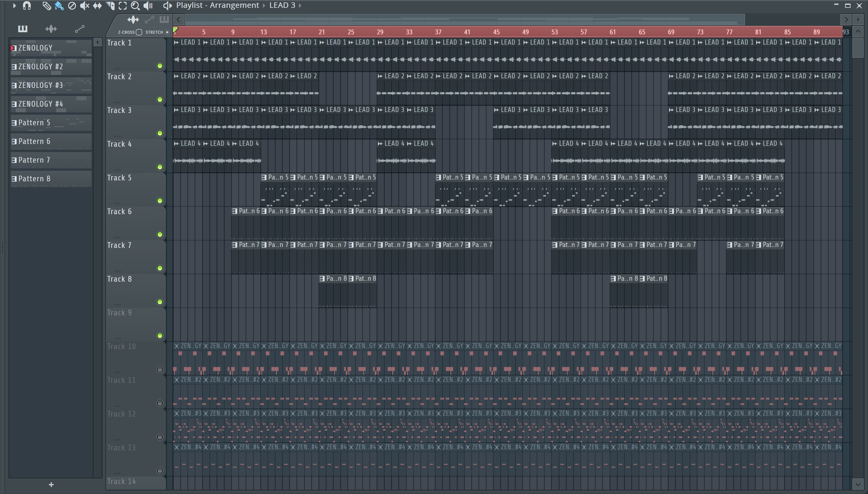Click the Track 11 header label
This screenshot has width=868, height=494.
point(121,381)
